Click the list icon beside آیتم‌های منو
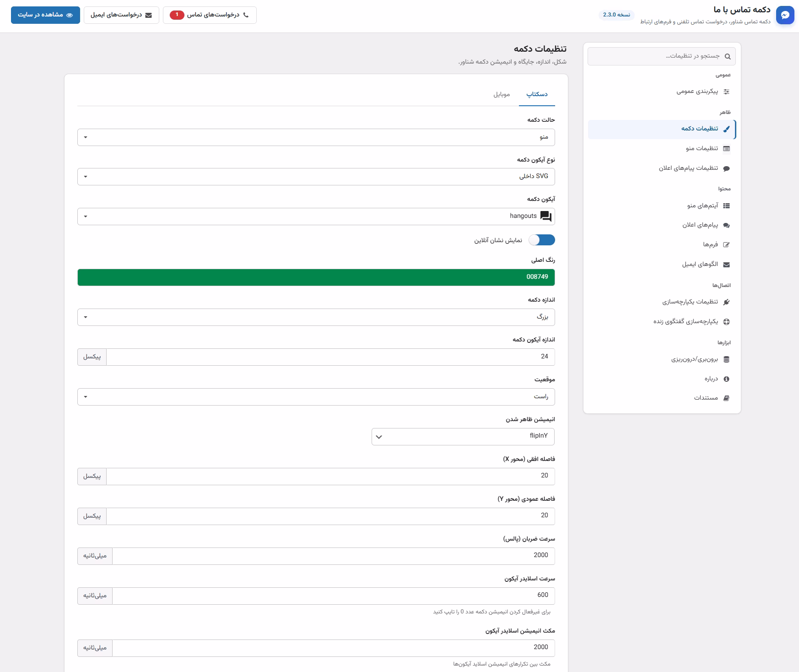Viewport: 799px width, 672px height. pyautogui.click(x=726, y=206)
